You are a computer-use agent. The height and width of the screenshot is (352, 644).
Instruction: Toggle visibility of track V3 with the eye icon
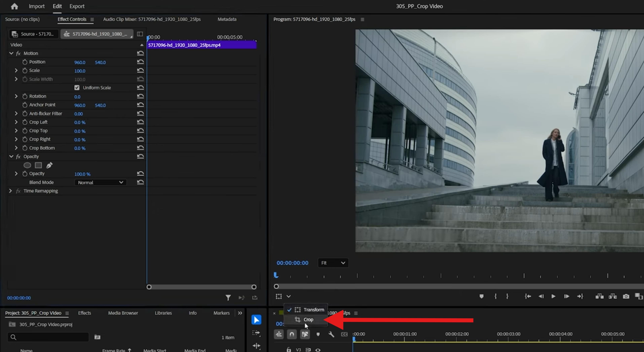pyautogui.click(x=318, y=349)
